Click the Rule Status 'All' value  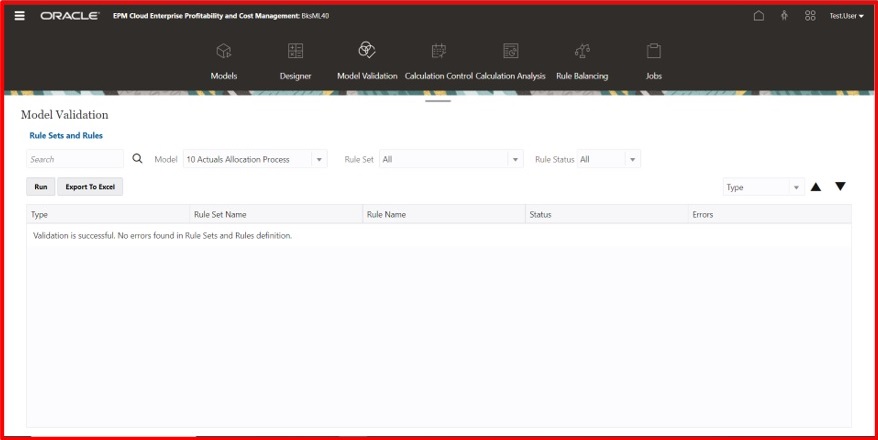click(585, 160)
